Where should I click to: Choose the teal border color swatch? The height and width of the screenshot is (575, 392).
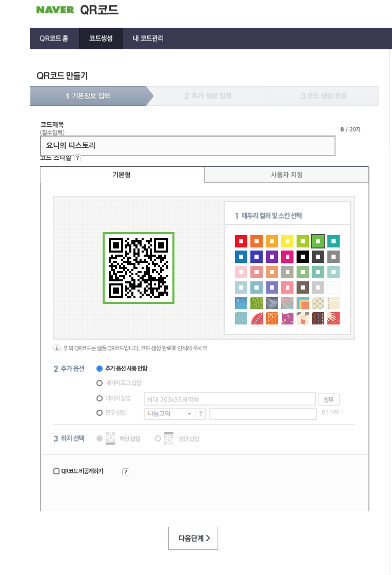(334, 241)
